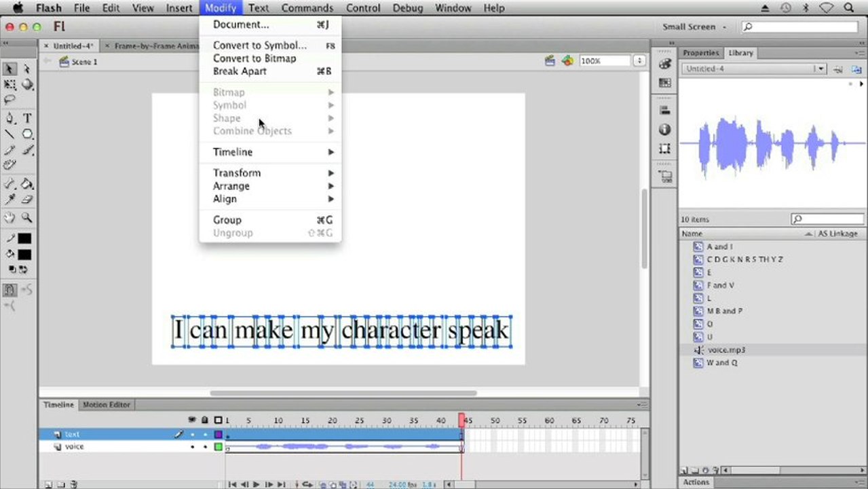The width and height of the screenshot is (868, 489).
Task: Select the Line tool
Action: pyautogui.click(x=10, y=134)
